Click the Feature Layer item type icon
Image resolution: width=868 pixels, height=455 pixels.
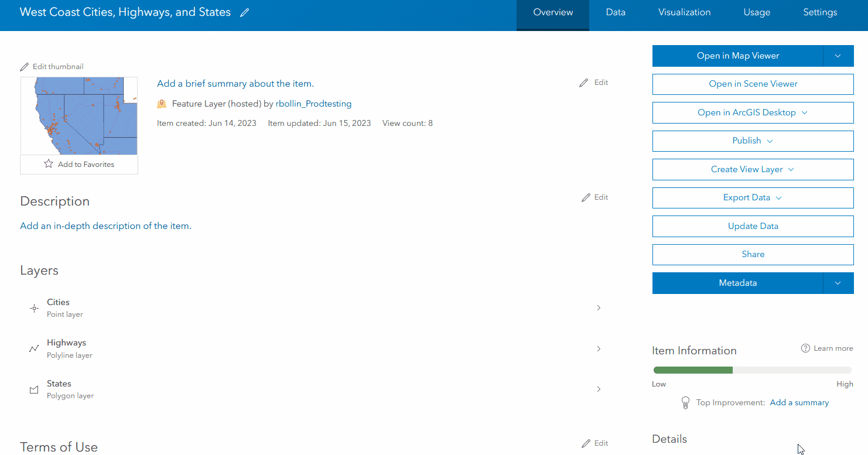click(161, 103)
